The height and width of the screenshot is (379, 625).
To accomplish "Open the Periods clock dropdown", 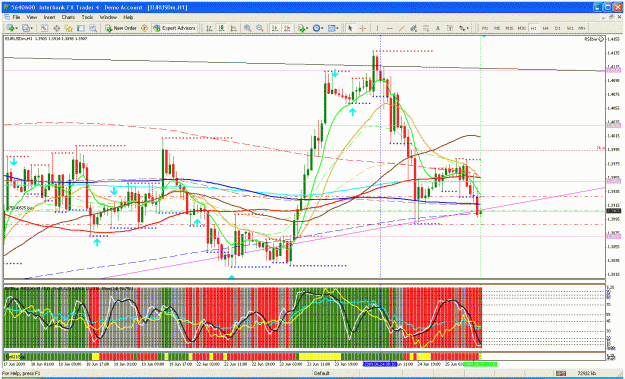I will coord(318,28).
